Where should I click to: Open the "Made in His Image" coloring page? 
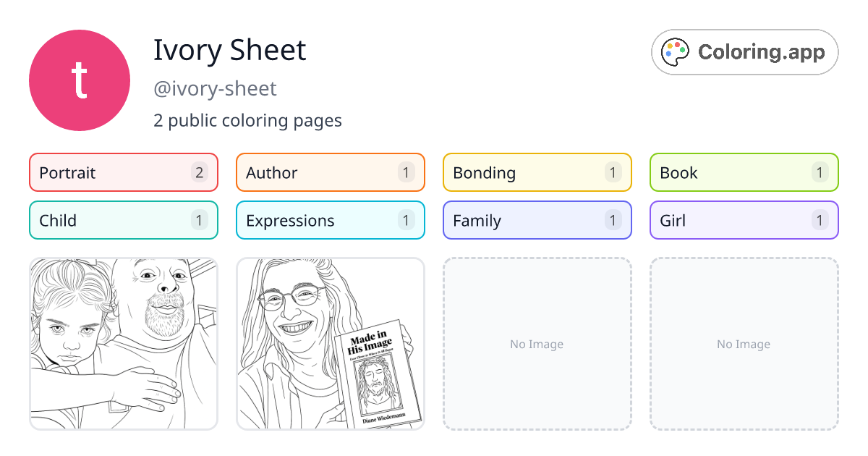[x=330, y=344]
